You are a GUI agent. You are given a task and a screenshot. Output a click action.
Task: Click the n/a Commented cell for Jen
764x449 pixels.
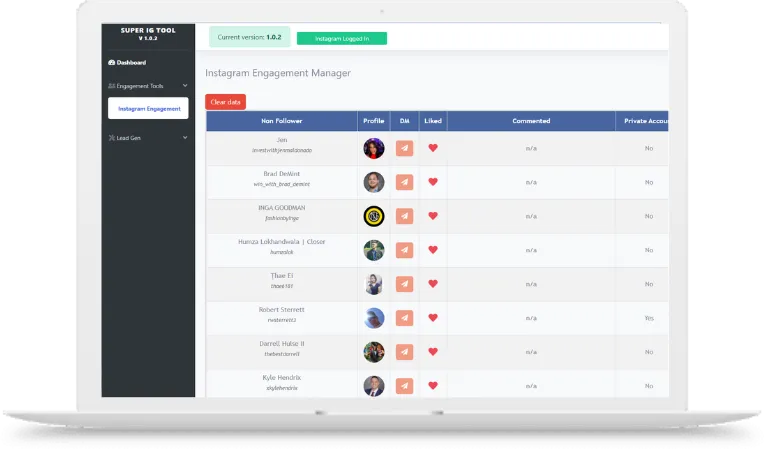531,148
